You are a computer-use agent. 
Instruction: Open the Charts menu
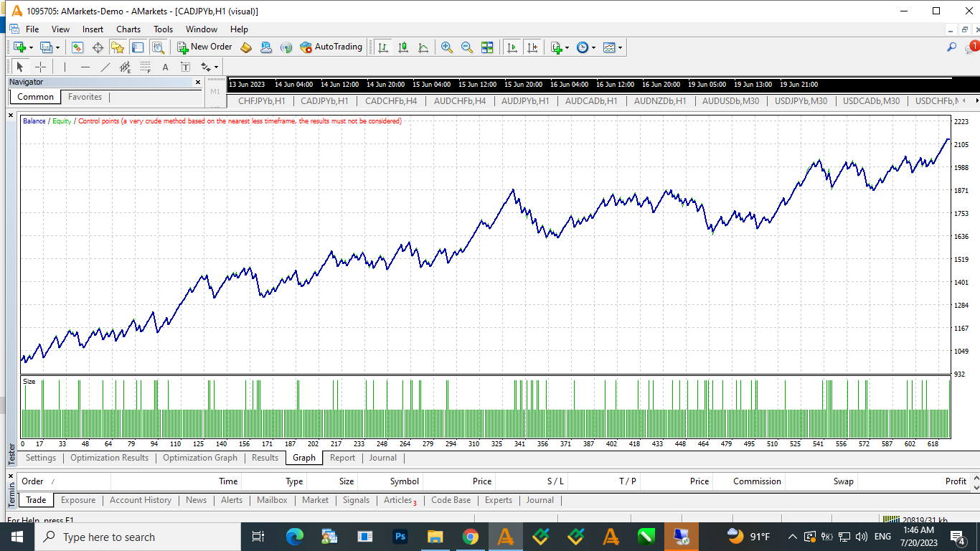coord(128,29)
